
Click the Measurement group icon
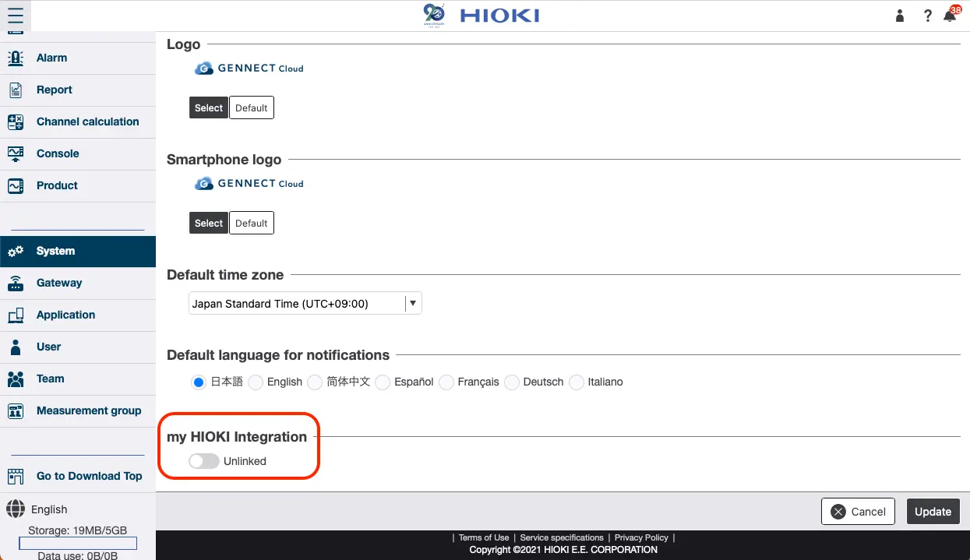[16, 410]
